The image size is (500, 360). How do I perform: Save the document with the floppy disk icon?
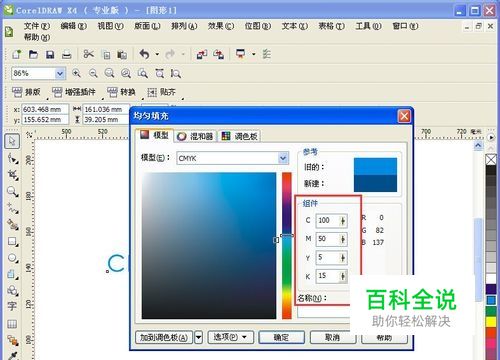(x=50, y=54)
